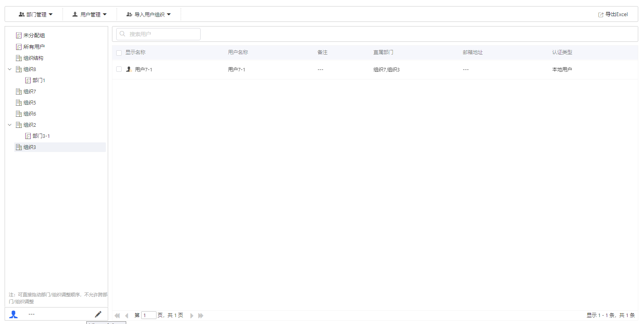644x324 pixels.
Task: Click the search magnifier icon
Action: click(123, 34)
